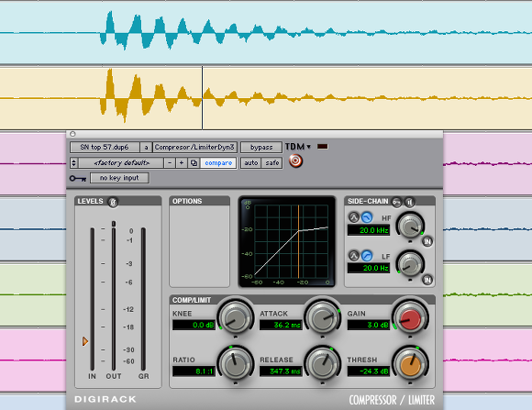Click the red target plug-in icon
The image size is (532, 410).
pyautogui.click(x=295, y=161)
